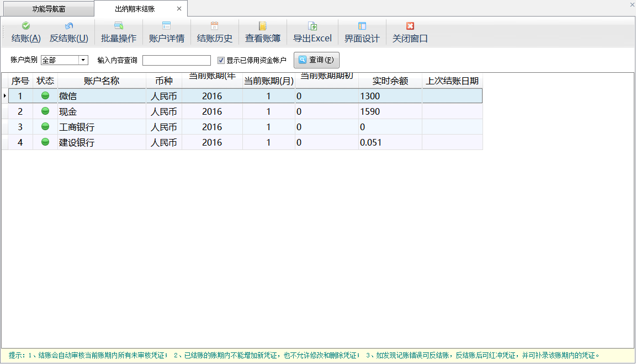Open 批量操作 batch operations
The width and height of the screenshot is (636, 364).
coord(118,26)
